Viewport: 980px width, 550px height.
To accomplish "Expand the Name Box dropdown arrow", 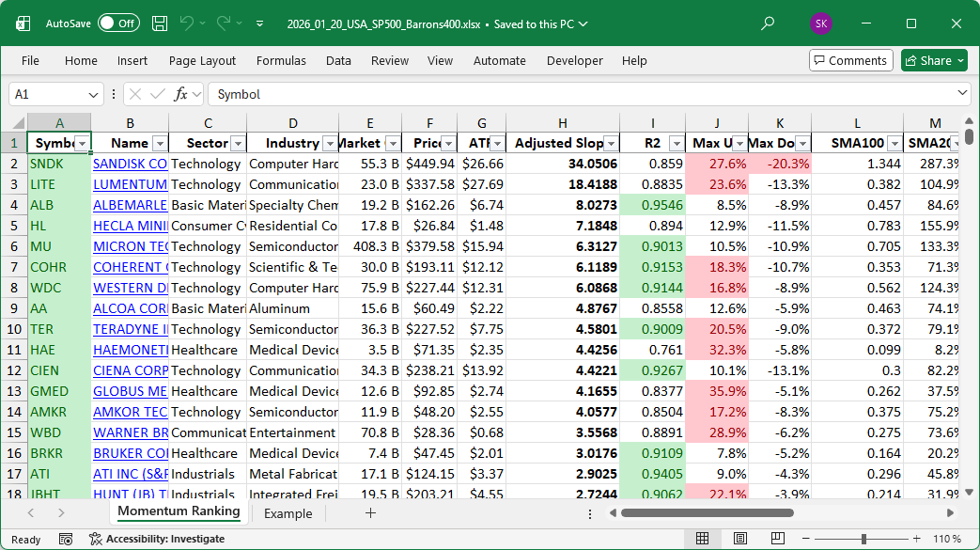I will point(93,94).
